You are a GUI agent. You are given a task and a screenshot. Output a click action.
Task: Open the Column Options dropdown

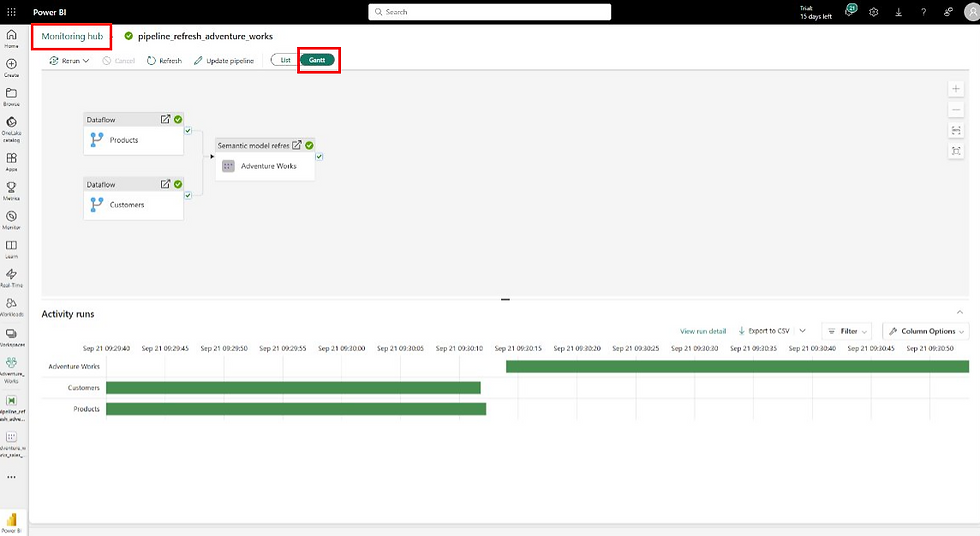tap(926, 331)
